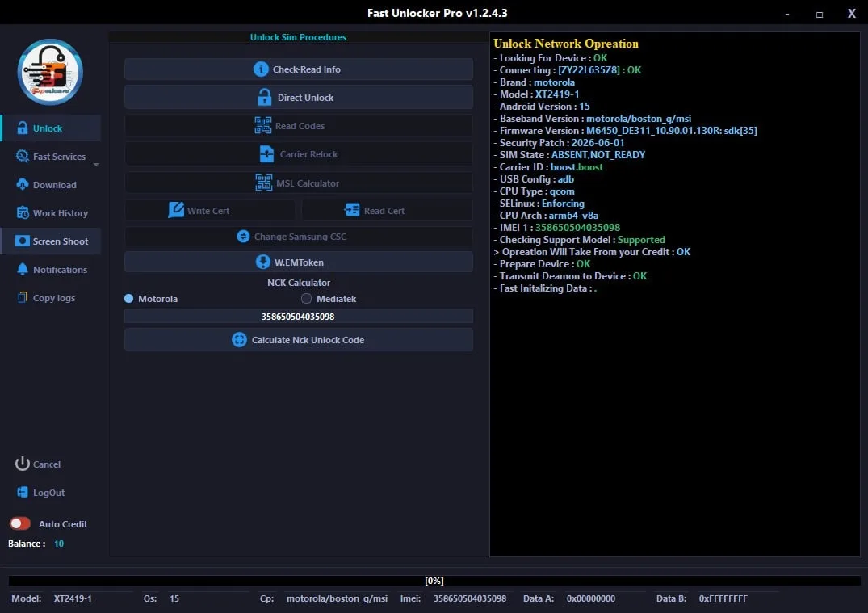Click the Copy logs clipboard icon
Image resolution: width=868 pixels, height=613 pixels.
22,297
